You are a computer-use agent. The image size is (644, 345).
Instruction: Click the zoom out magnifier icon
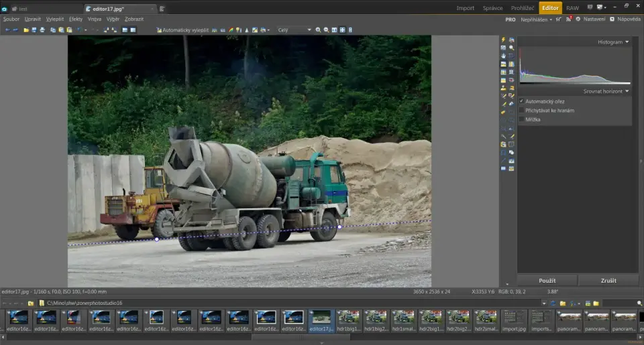click(326, 30)
